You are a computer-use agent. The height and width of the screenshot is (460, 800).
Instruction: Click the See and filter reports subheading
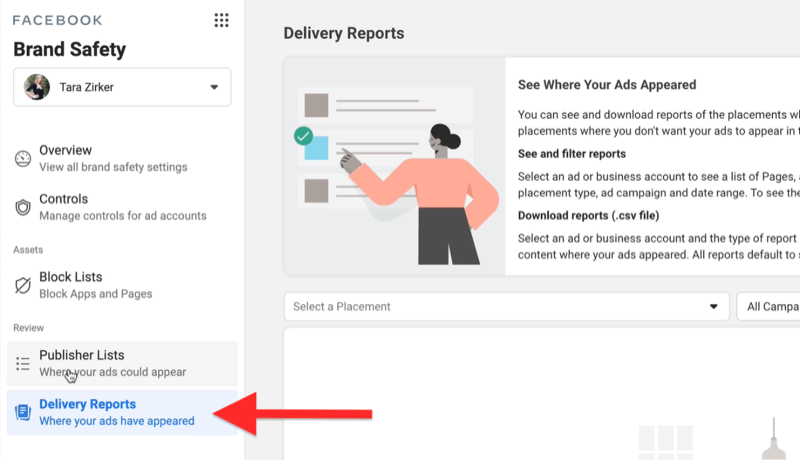(x=572, y=154)
